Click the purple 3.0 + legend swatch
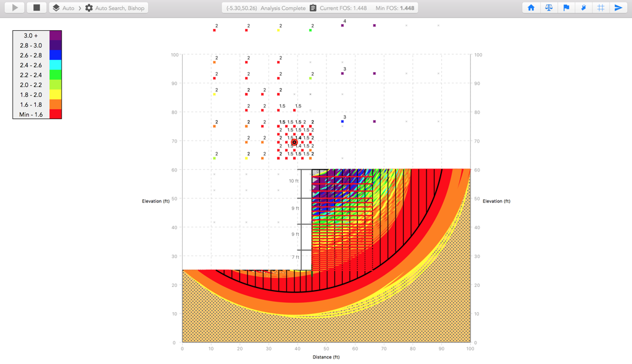 [x=56, y=35]
